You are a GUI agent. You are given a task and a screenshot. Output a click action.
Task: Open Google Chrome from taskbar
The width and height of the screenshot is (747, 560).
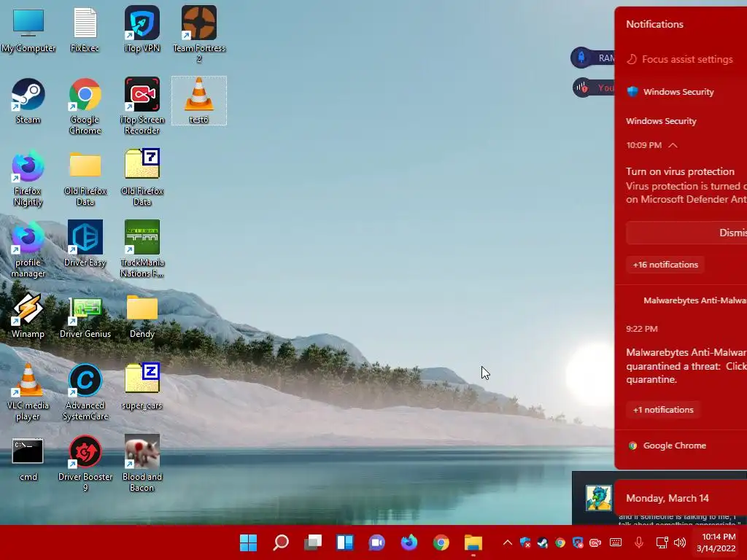click(x=441, y=542)
